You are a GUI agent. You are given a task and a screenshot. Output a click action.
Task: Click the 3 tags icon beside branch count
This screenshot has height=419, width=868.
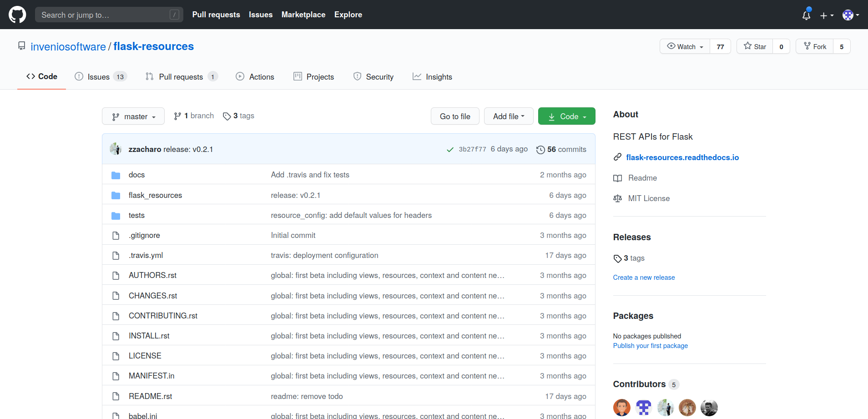[227, 116]
